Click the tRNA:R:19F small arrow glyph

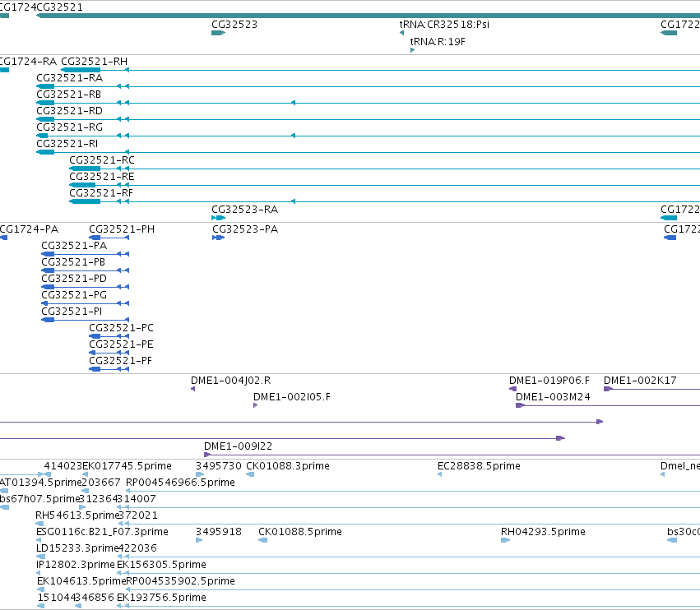pyautogui.click(x=412, y=50)
